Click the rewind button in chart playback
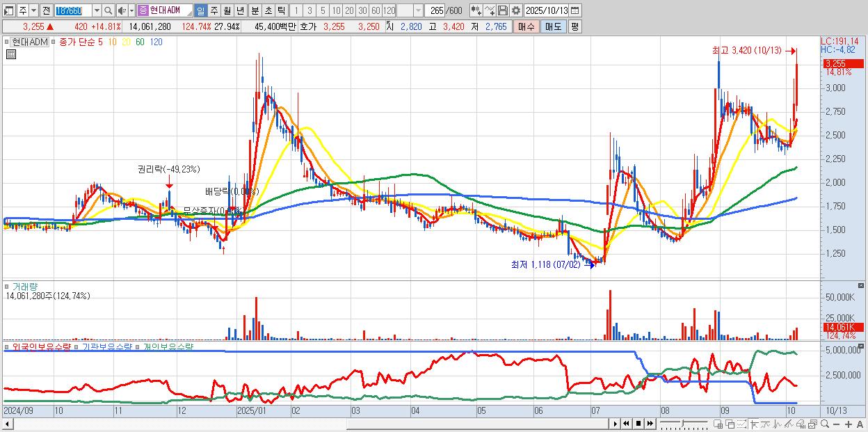Viewport: 868px width, 432px height. click(x=626, y=424)
